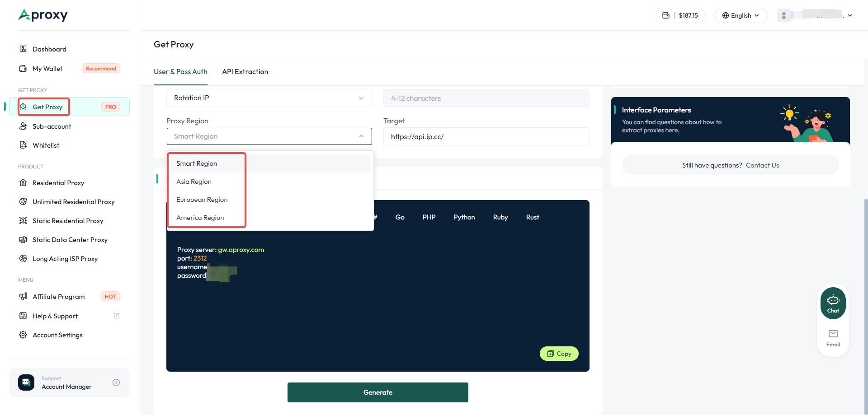This screenshot has width=868, height=415.
Task: Click the Affiliate Program megaphone icon
Action: [x=23, y=297]
